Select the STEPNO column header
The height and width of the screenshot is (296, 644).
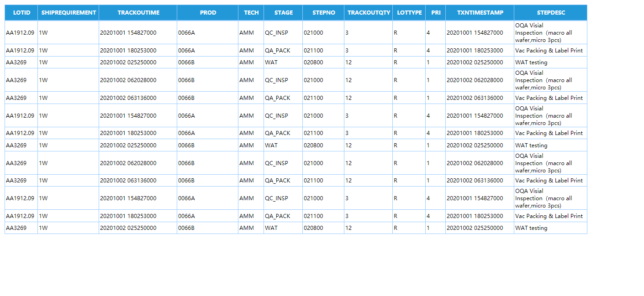click(324, 13)
